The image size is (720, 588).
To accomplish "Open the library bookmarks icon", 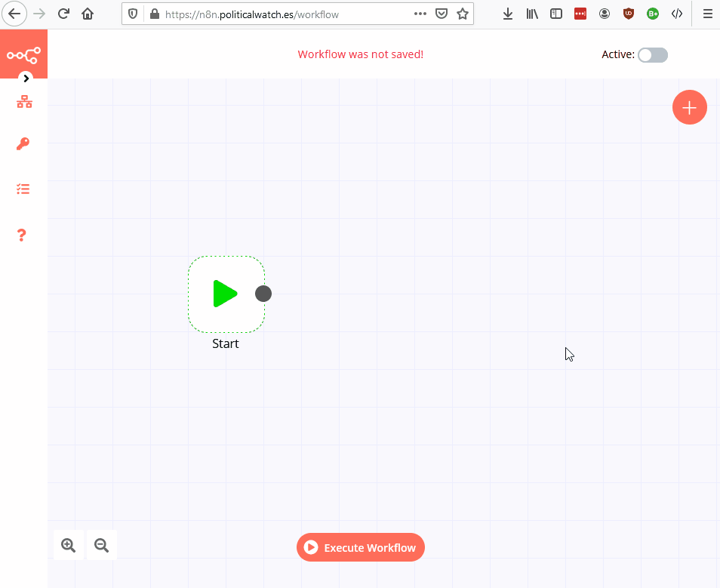I will (x=532, y=14).
